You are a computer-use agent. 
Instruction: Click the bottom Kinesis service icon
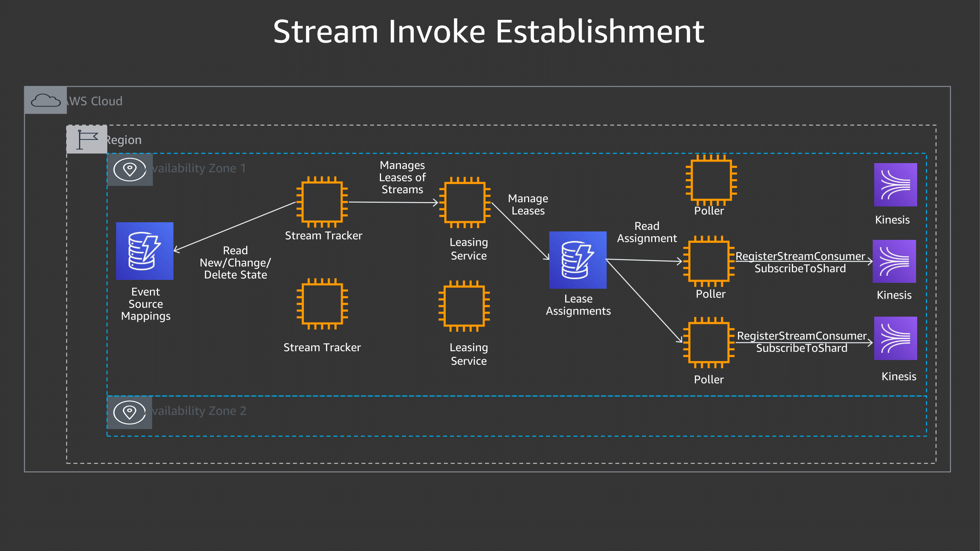pyautogui.click(x=895, y=338)
